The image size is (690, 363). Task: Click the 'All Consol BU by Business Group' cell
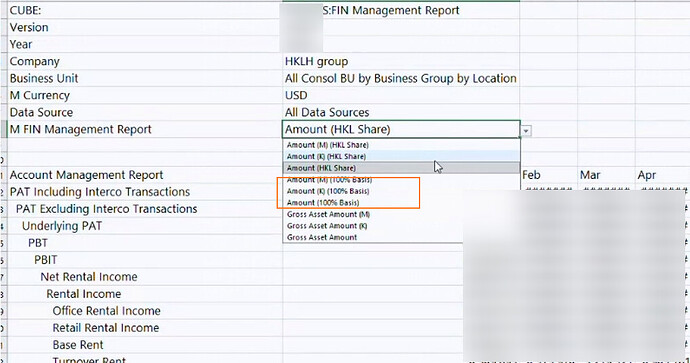[401, 78]
